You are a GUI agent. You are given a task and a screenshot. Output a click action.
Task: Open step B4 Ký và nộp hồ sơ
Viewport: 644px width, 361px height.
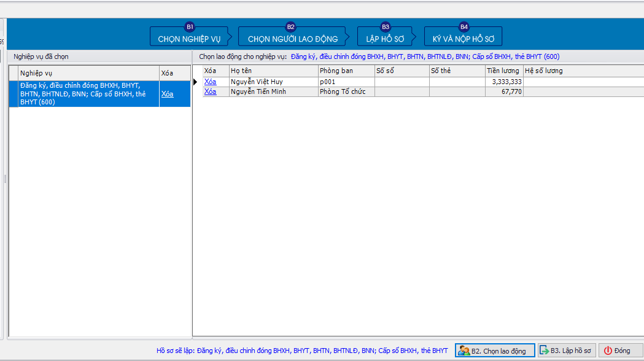point(464,36)
